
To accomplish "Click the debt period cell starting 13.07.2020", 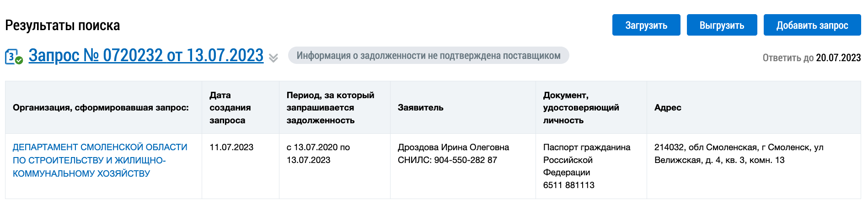I will click(318, 153).
